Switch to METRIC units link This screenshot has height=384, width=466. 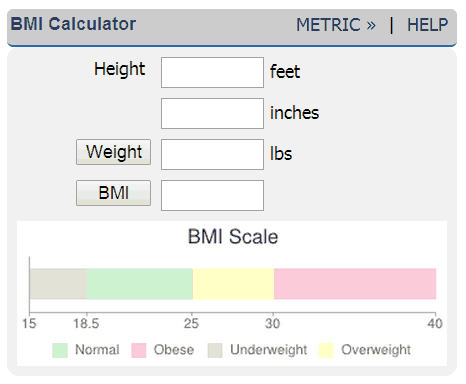click(x=336, y=25)
